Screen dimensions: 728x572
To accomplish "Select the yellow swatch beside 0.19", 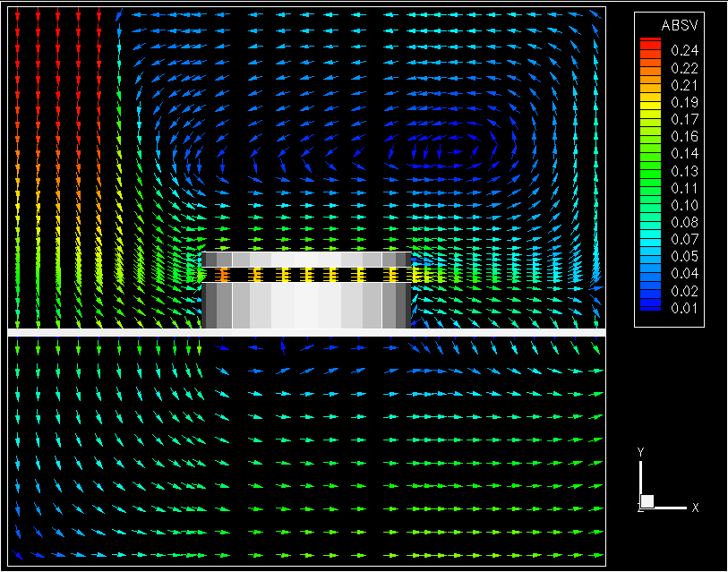I will click(651, 102).
